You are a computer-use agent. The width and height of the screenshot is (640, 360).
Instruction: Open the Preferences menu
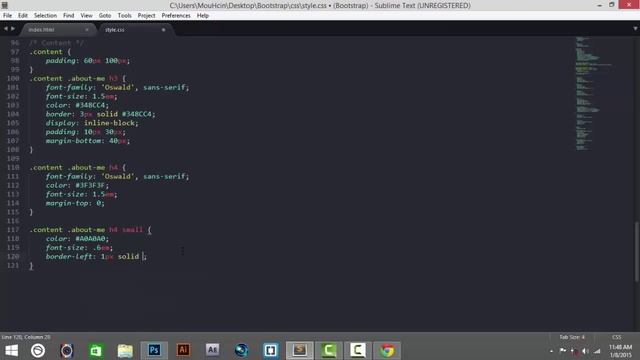tap(176, 16)
